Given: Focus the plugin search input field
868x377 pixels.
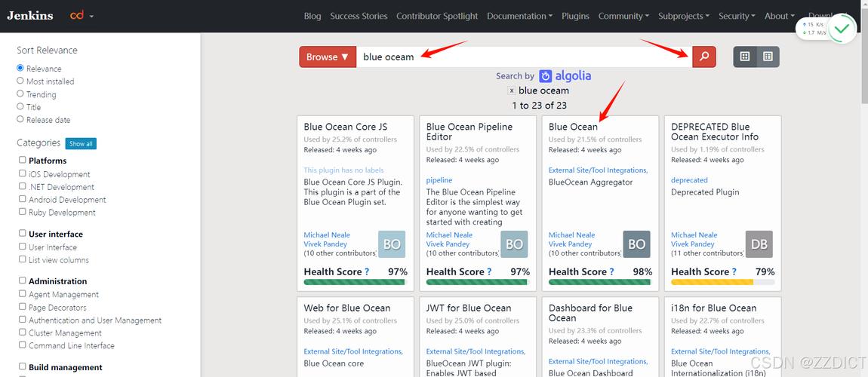Looking at the screenshot, I should point(525,57).
